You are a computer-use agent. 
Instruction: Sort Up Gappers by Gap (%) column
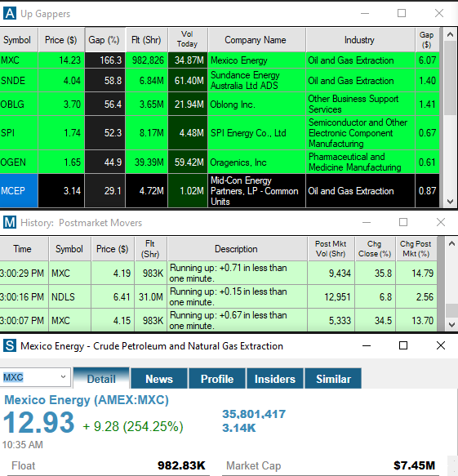[x=104, y=40]
